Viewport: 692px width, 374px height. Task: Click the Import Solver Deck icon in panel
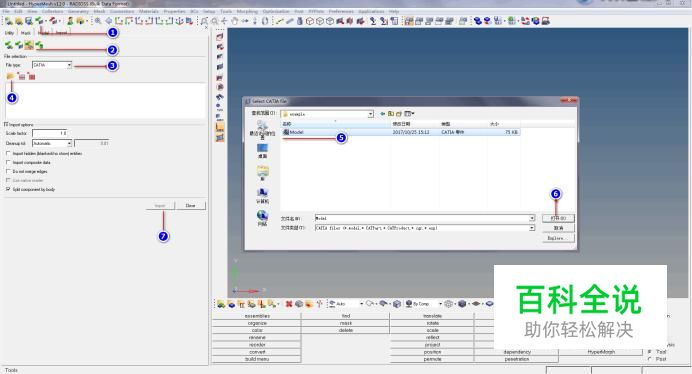pos(19,45)
